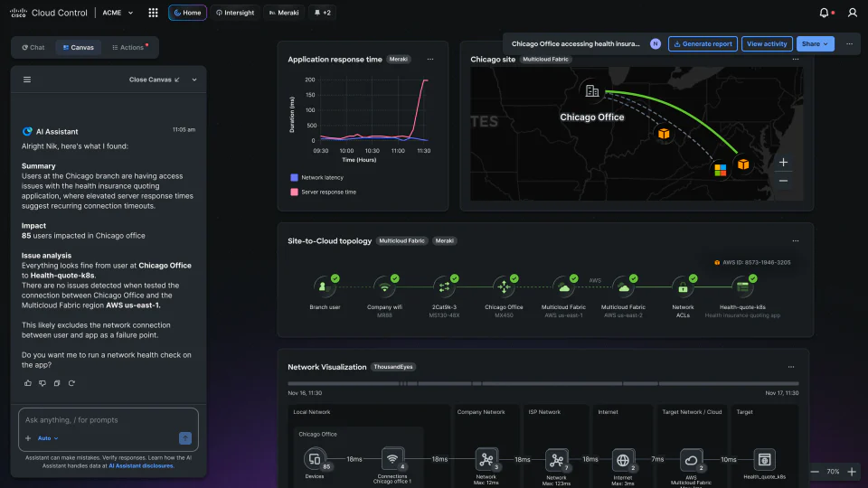The height and width of the screenshot is (488, 868).
Task: Expand the chevron beside Close Canvas
Action: [194, 80]
